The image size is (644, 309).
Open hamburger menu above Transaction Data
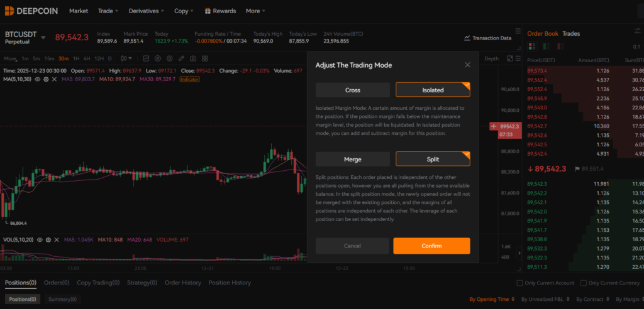[518, 31]
